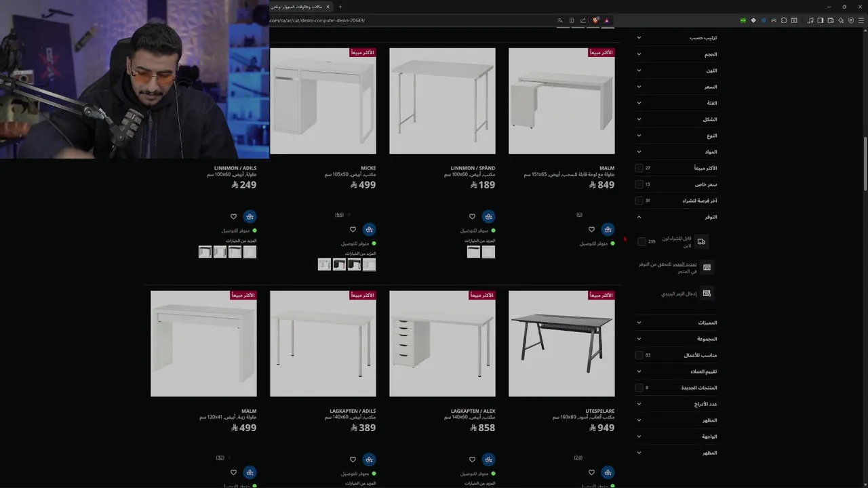Open Brave Shields lion icon
Image resolution: width=868 pixels, height=488 pixels.
click(595, 20)
